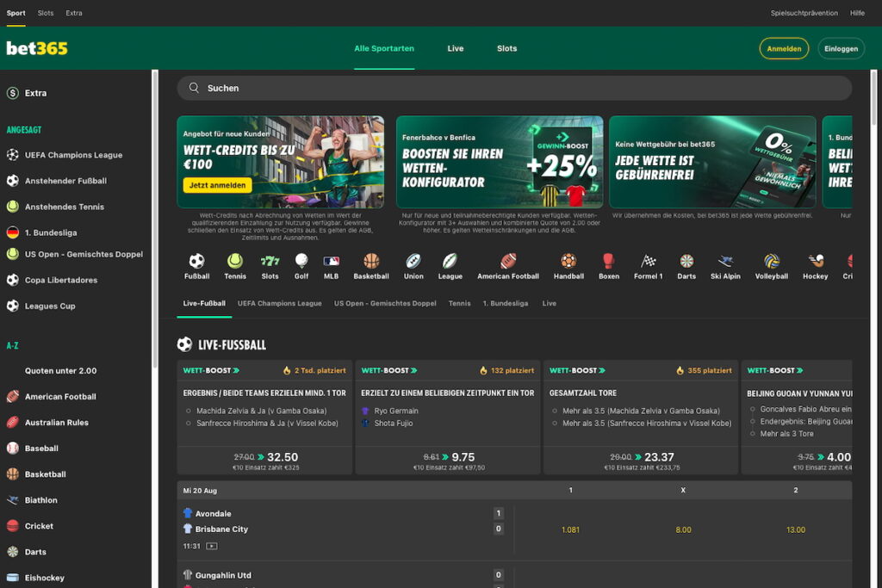Select the Live-Fußball subtab
The image size is (882, 588).
[204, 304]
